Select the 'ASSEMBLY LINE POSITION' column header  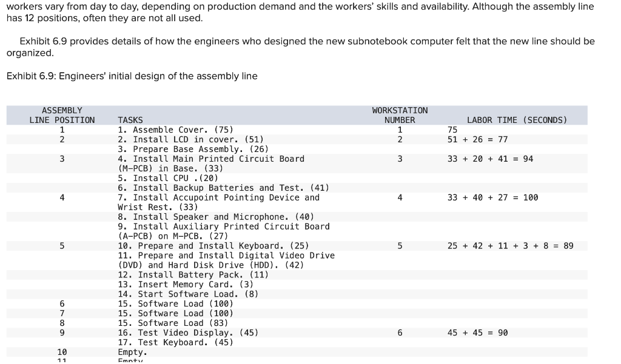(x=62, y=115)
